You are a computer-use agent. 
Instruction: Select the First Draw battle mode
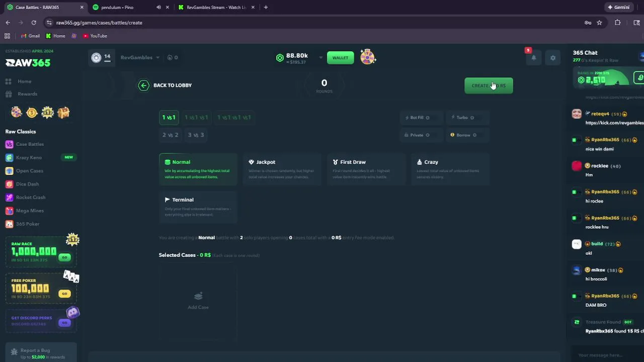click(366, 170)
